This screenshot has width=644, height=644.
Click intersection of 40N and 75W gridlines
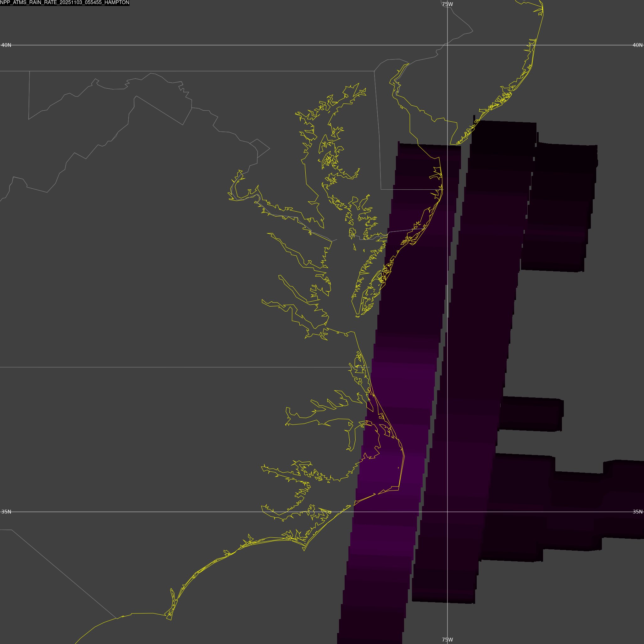coord(447,45)
